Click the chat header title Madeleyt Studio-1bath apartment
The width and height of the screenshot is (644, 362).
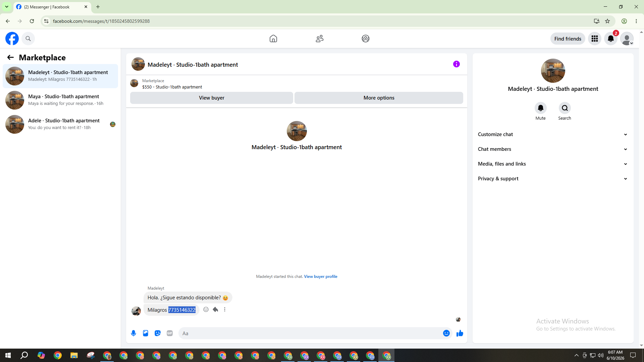pyautogui.click(x=193, y=65)
